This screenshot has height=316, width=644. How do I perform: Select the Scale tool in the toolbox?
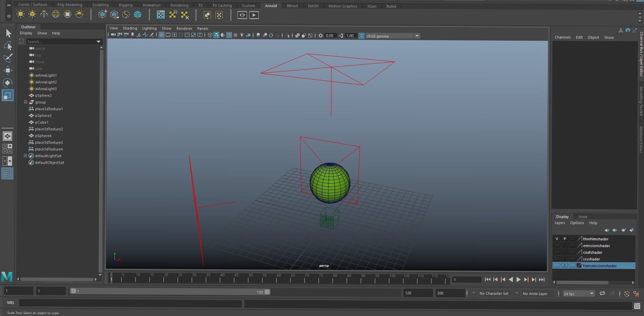[7, 95]
